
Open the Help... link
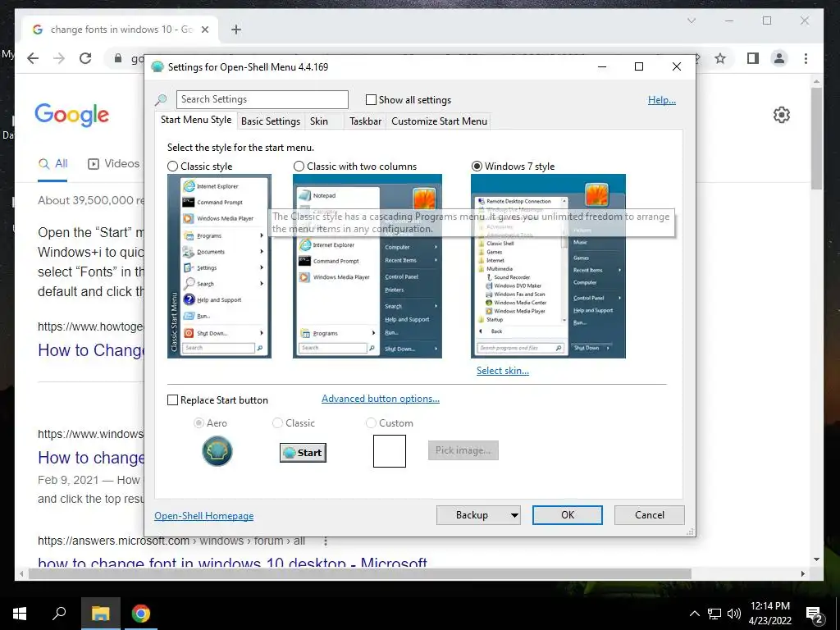pyautogui.click(x=662, y=100)
